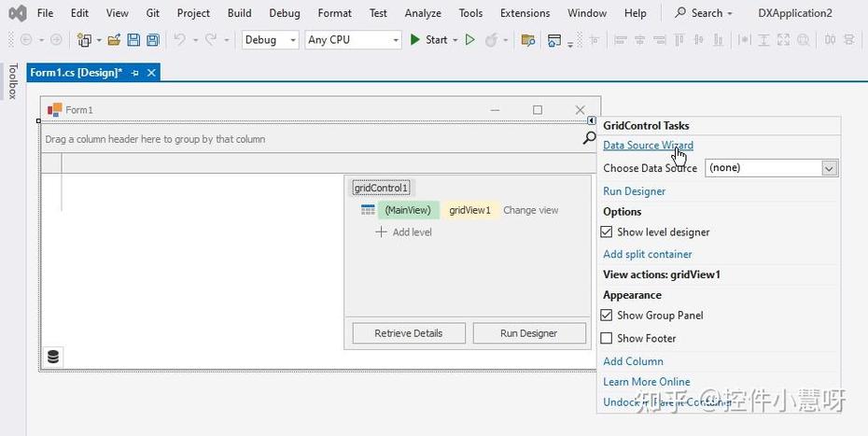
Task: Open the Hot Reload dropdown arrow
Action: coord(505,40)
